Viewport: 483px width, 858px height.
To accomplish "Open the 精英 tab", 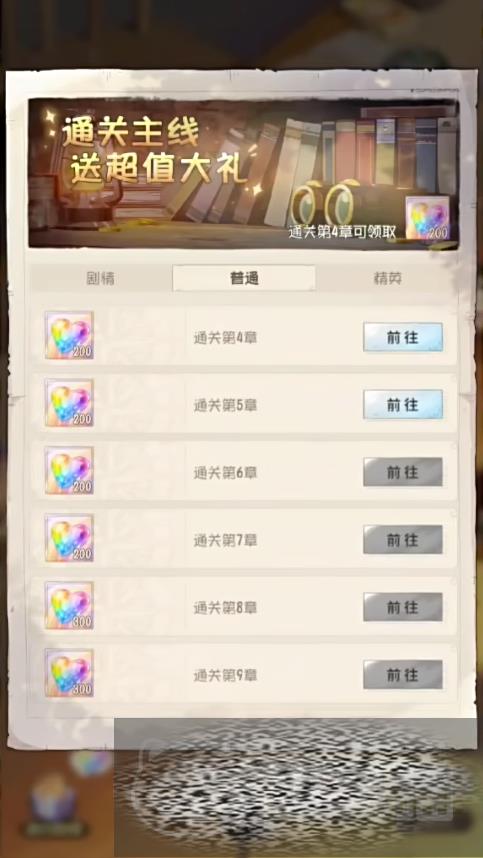I will [x=388, y=279].
